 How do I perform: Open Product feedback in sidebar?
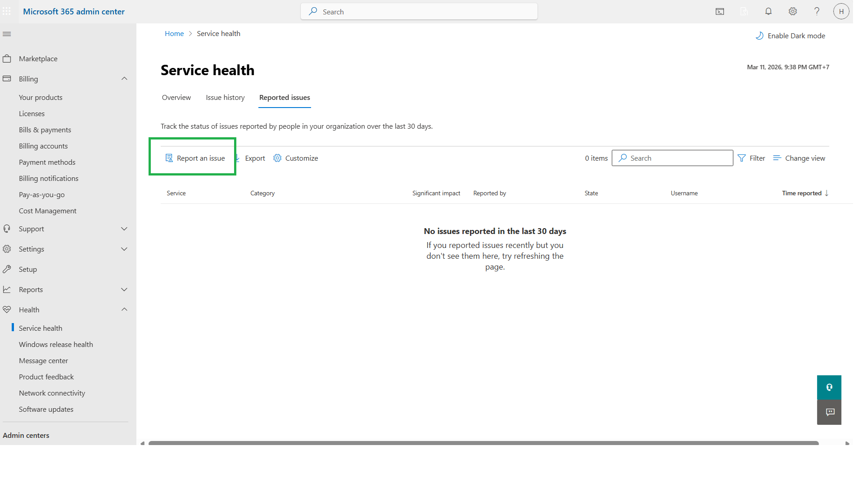tap(46, 377)
